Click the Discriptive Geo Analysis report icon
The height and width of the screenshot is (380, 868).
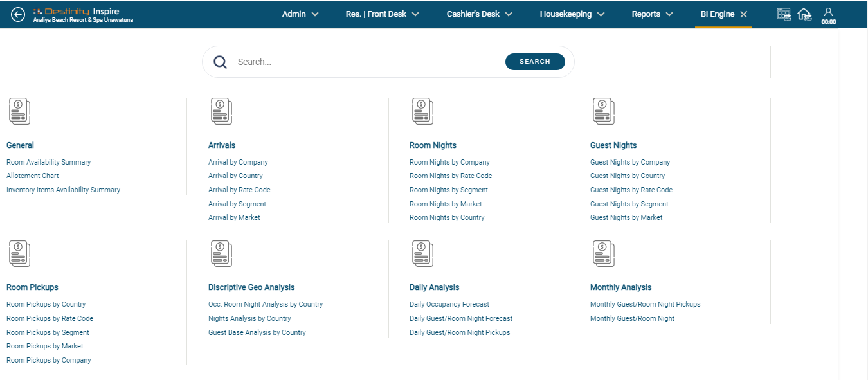tap(221, 254)
